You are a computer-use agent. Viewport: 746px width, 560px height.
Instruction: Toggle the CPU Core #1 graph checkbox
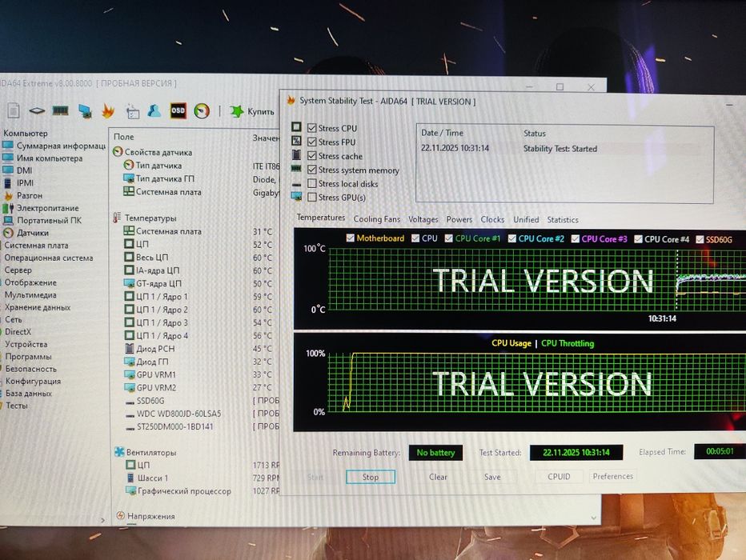[x=449, y=238]
